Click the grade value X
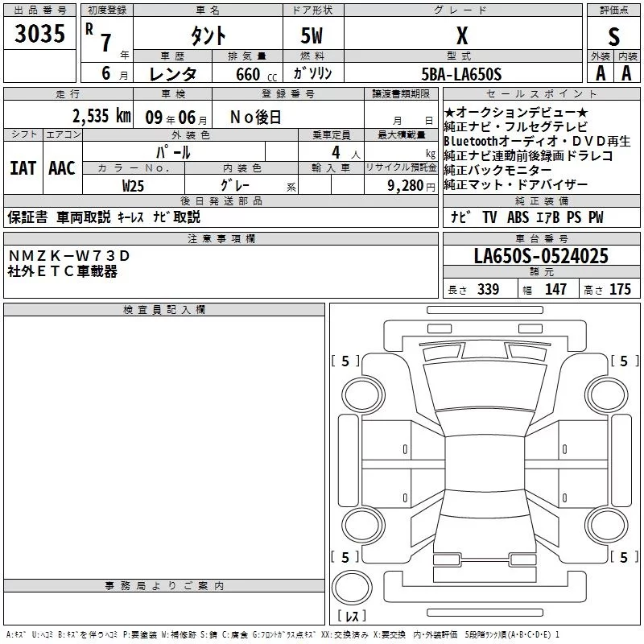644x644 pixels. click(x=462, y=35)
